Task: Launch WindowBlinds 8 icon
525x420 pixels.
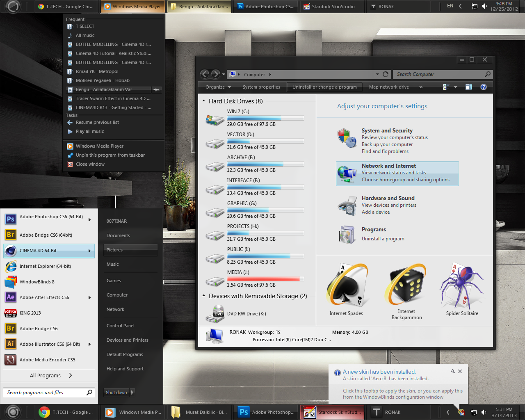Action: pyautogui.click(x=11, y=282)
